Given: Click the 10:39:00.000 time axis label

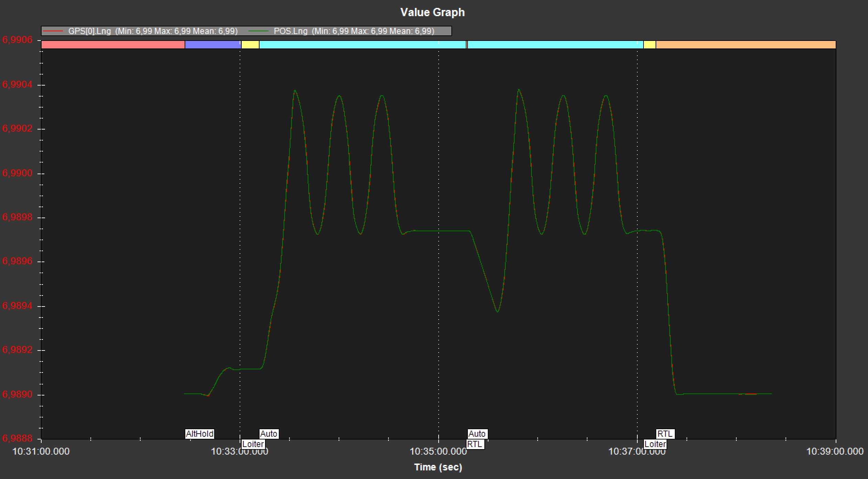Looking at the screenshot, I should coord(835,451).
